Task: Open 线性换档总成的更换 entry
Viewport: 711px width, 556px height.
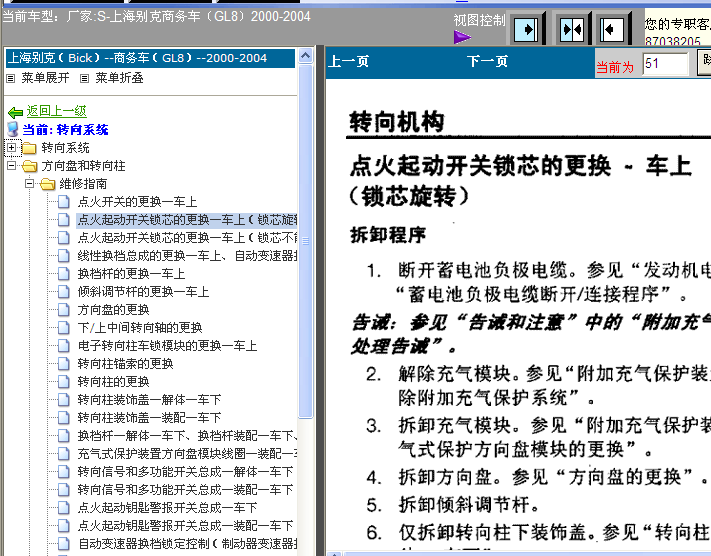Action: pos(187,256)
